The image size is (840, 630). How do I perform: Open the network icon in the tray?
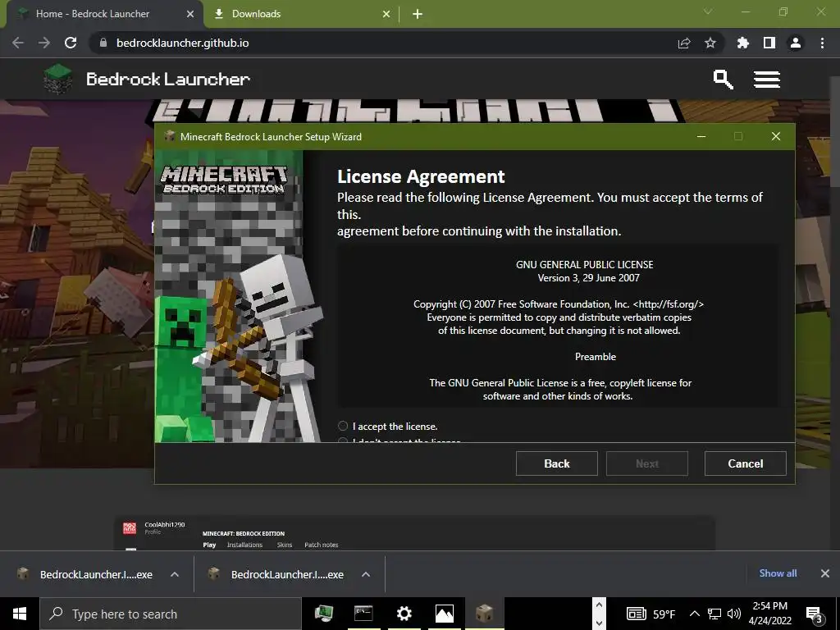tap(714, 614)
